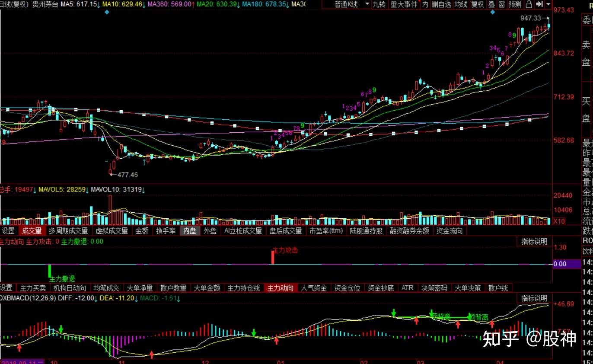Screen dimensions: 593x364
Task: Click the MA5: 617.15 legend label
Action: click(80, 4)
